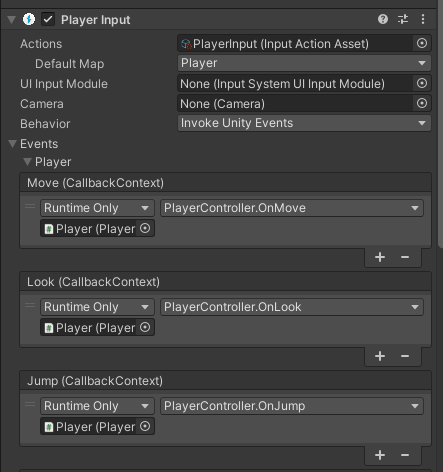The width and height of the screenshot is (443, 472).
Task: Open Player Input presets selector icon
Action: [x=403, y=19]
